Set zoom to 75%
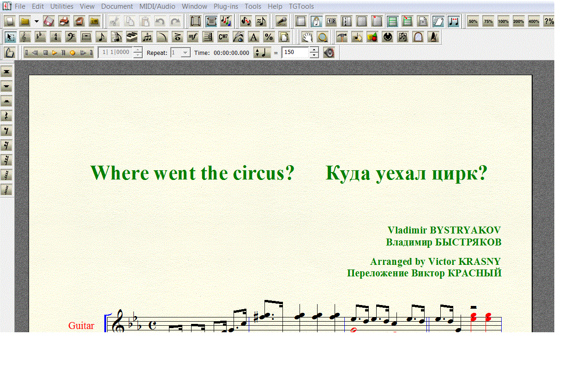This screenshot has width=588, height=377. tap(488, 21)
